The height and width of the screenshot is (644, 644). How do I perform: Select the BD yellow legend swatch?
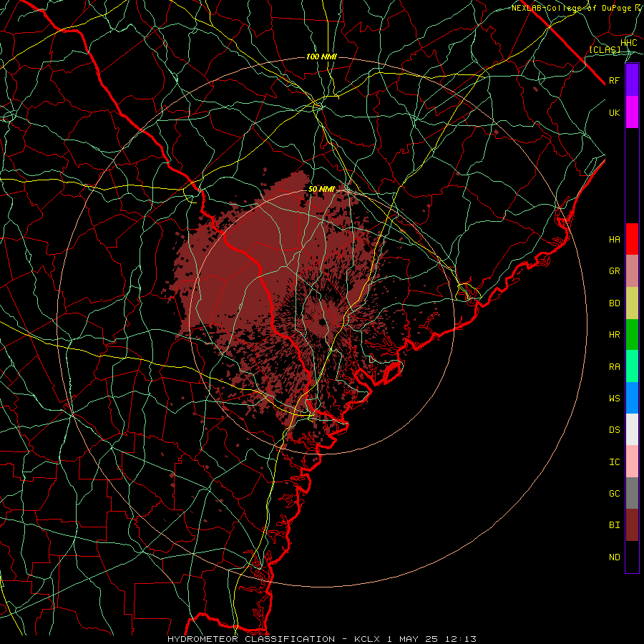pyautogui.click(x=632, y=303)
